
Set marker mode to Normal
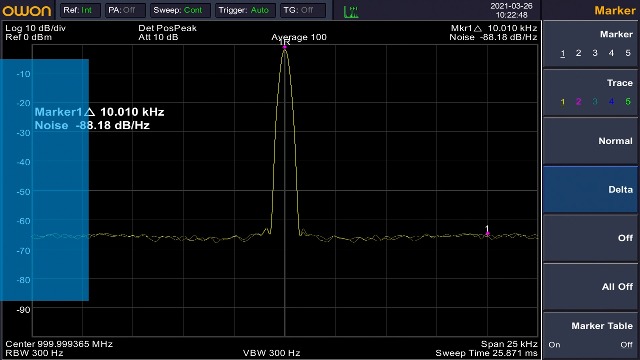(x=591, y=141)
